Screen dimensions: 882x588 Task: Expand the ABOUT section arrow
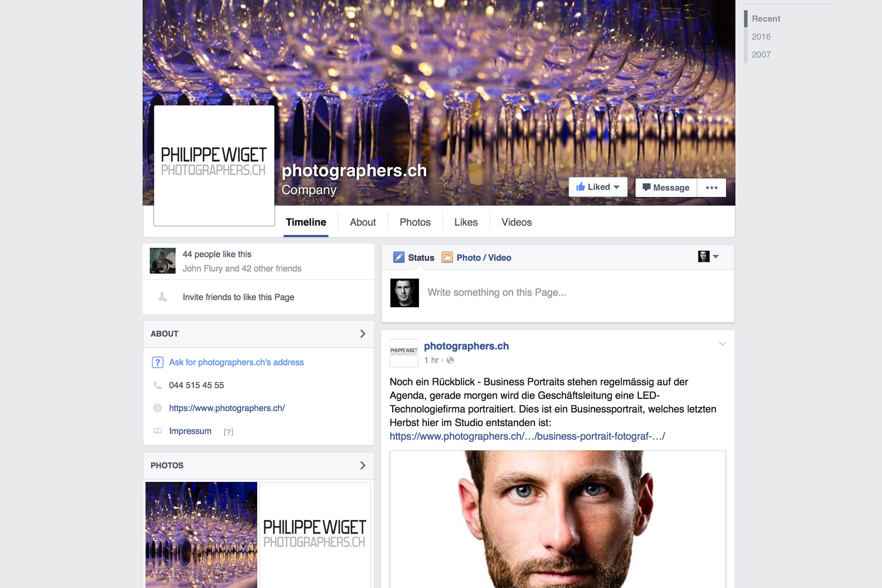coord(363,334)
